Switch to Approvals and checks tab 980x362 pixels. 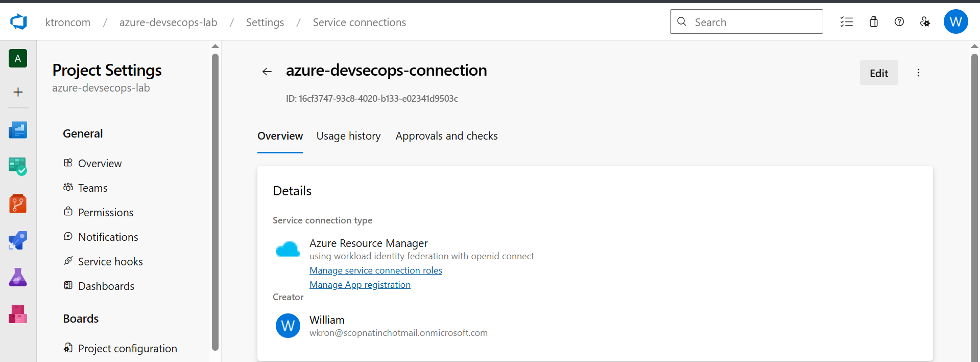(x=446, y=136)
